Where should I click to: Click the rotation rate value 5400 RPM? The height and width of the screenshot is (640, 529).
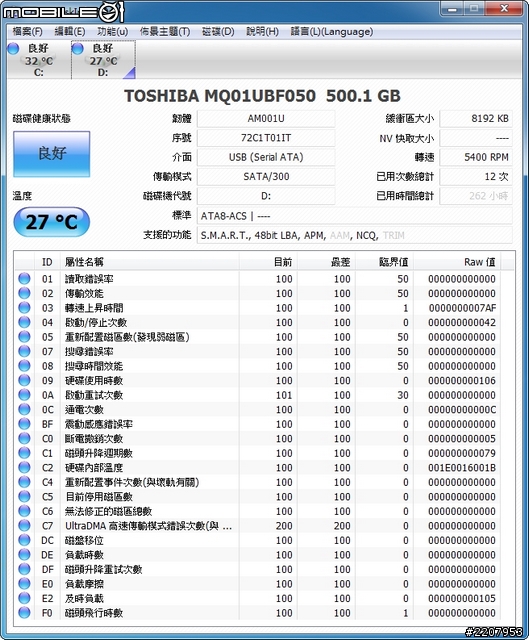point(476,157)
